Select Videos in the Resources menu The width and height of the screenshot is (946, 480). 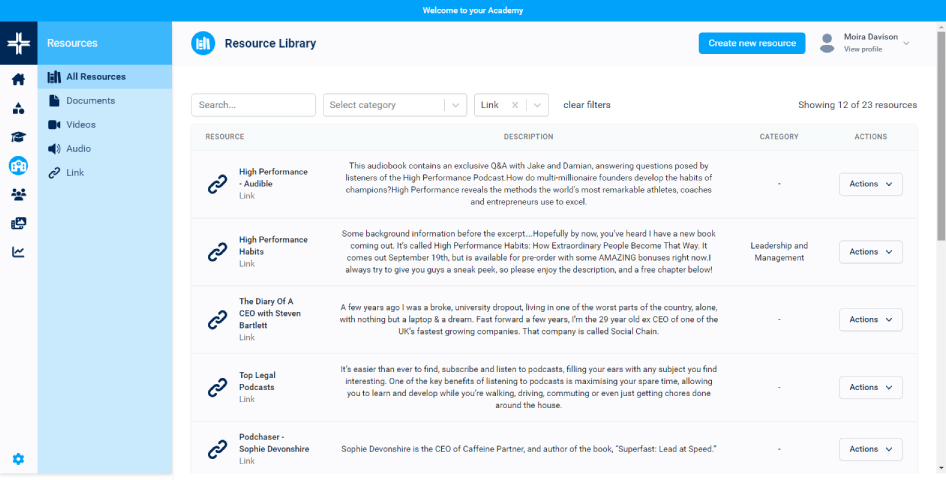(81, 125)
